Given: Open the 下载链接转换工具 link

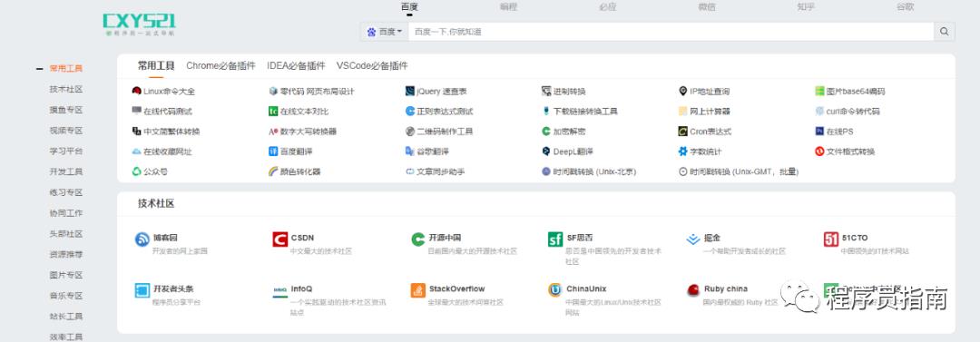Looking at the screenshot, I should [585, 112].
